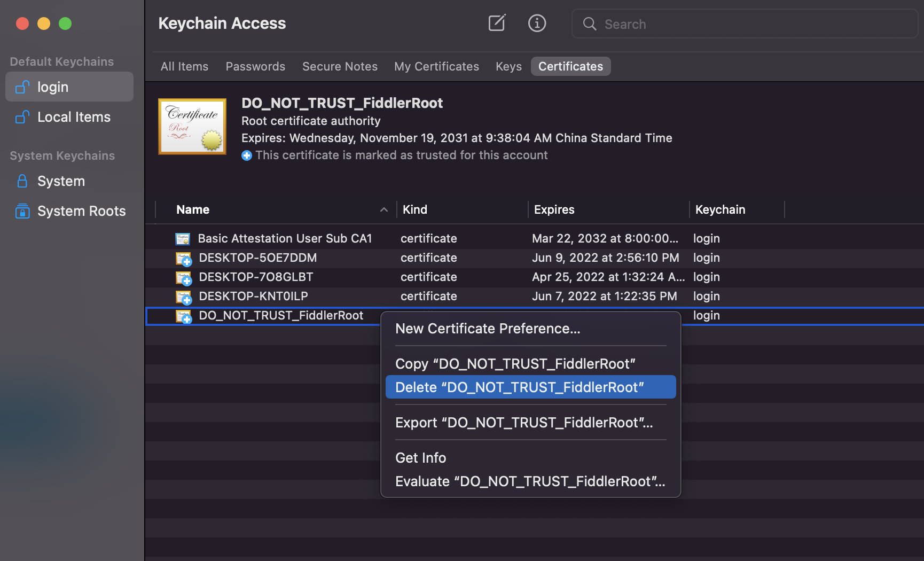Image resolution: width=924 pixels, height=561 pixels.
Task: Click the System Roots keychain icon
Action: click(x=22, y=211)
